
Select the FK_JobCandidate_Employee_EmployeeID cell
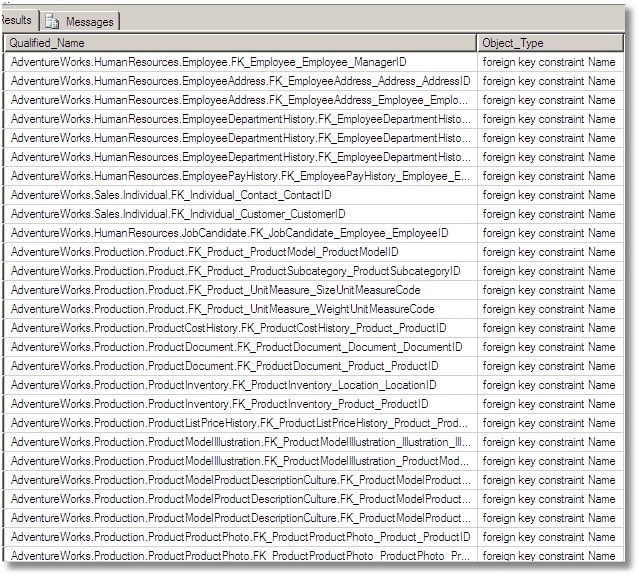(240, 233)
